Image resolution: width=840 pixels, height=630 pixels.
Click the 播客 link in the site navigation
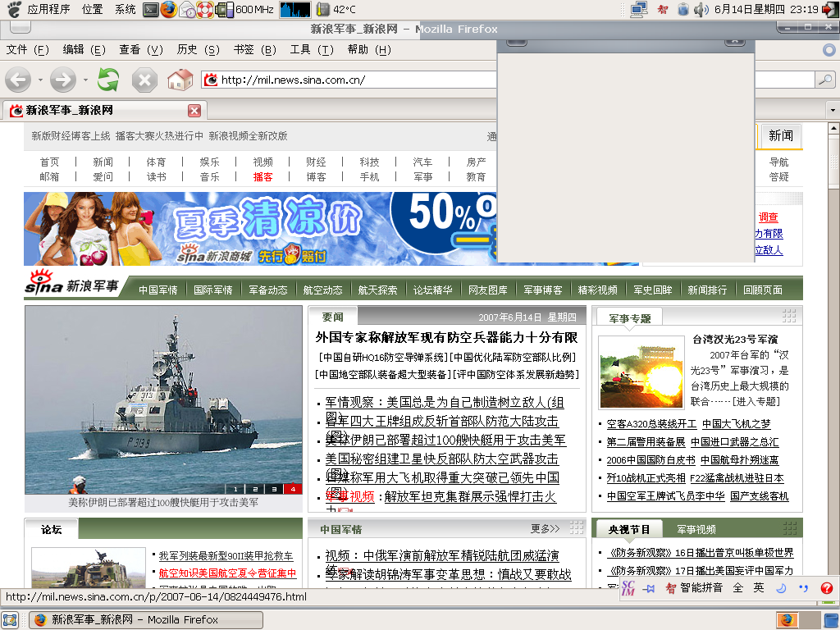262,177
